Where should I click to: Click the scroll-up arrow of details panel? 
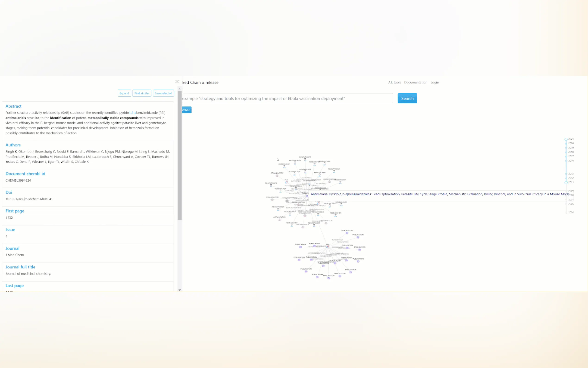coord(180,89)
